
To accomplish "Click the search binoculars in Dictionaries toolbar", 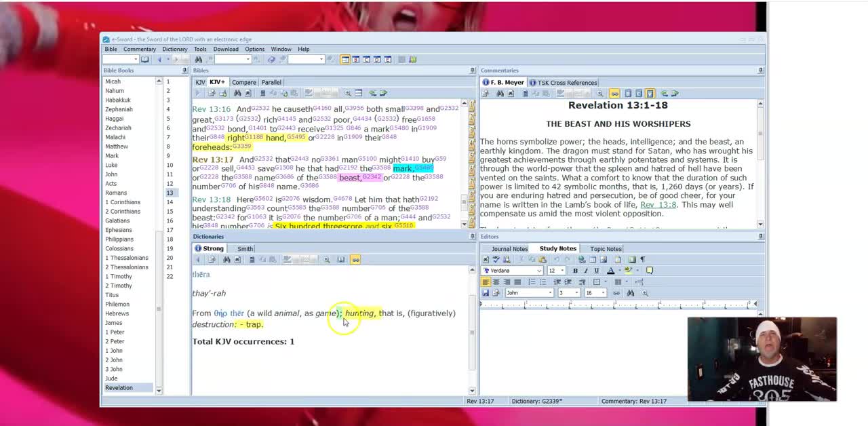I will click(226, 259).
